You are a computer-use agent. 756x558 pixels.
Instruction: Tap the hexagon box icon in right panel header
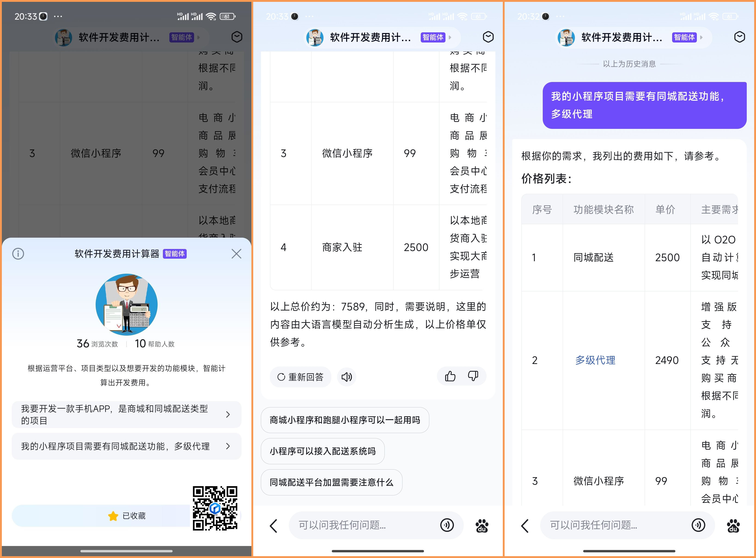[x=739, y=37]
